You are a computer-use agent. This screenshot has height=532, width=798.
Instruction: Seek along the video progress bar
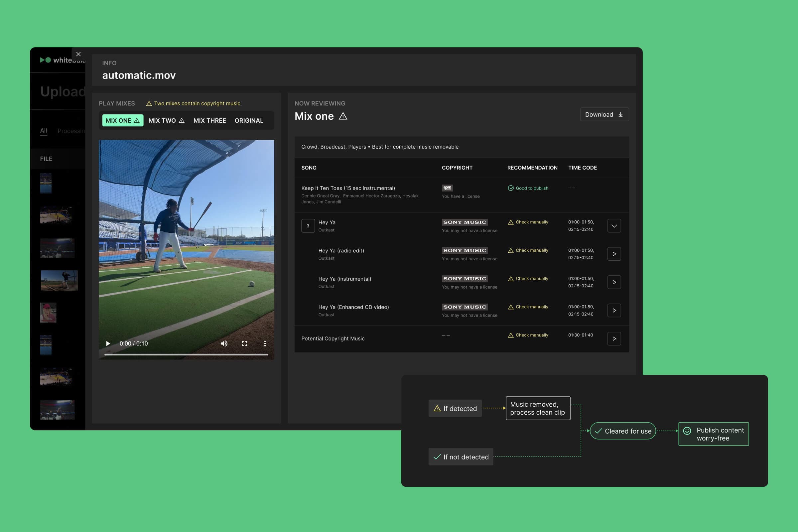click(186, 354)
